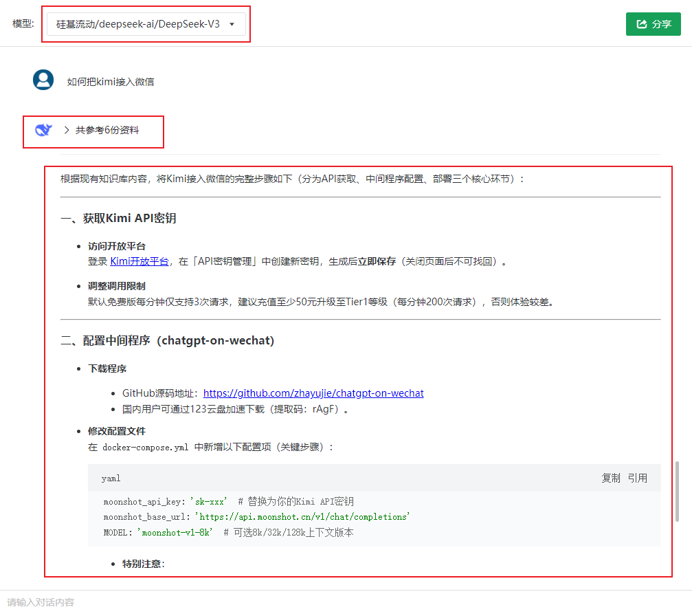692x616 pixels.
Task: Click the user avatar icon
Action: pos(43,80)
